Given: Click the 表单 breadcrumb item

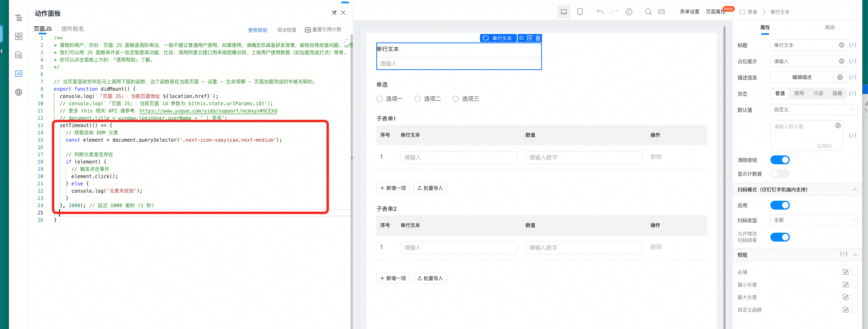Looking at the screenshot, I should point(749,12).
